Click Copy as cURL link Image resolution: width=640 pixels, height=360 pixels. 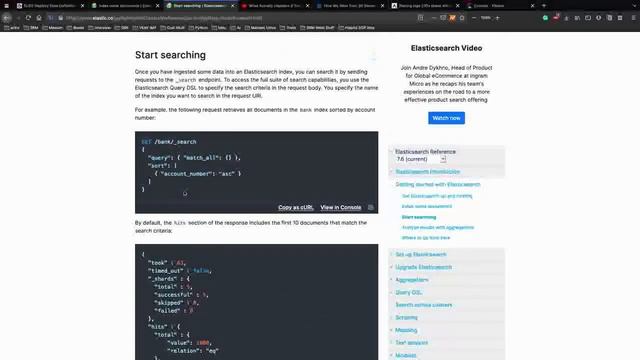pos(296,207)
